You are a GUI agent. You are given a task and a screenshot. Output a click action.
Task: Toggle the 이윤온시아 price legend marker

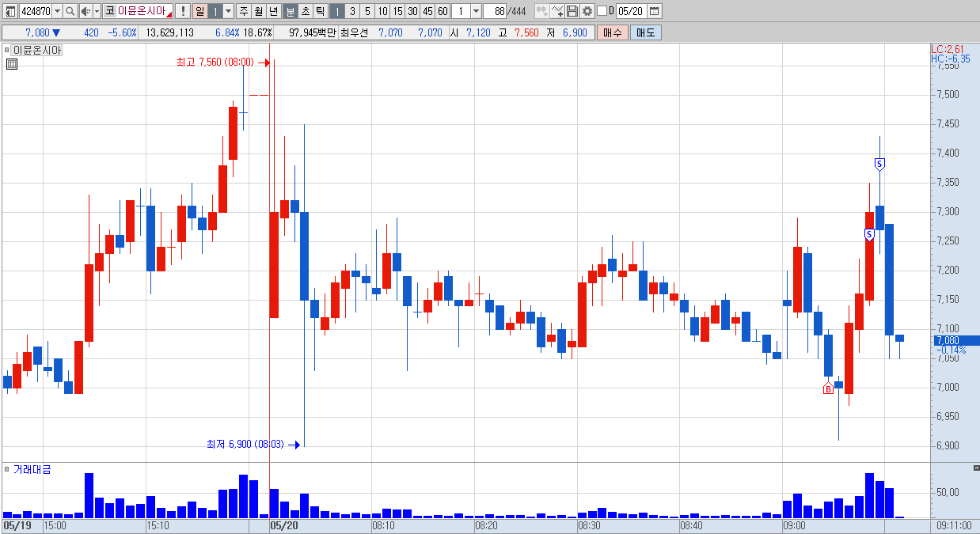pyautogui.click(x=7, y=50)
